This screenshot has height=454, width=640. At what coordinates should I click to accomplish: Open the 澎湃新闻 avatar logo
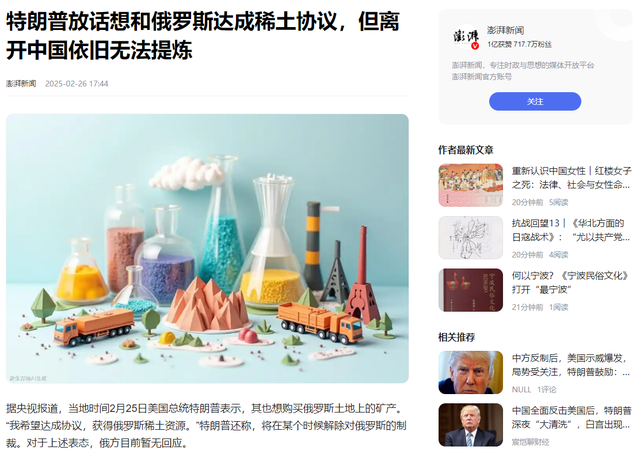tap(466, 36)
